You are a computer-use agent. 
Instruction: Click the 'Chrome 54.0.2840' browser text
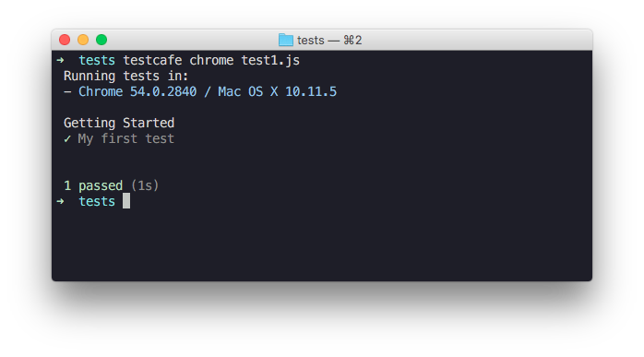[x=137, y=91]
